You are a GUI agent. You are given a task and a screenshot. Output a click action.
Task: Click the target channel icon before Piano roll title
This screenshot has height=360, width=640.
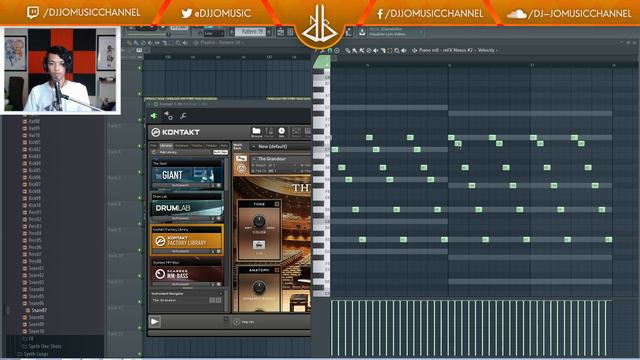click(415, 50)
